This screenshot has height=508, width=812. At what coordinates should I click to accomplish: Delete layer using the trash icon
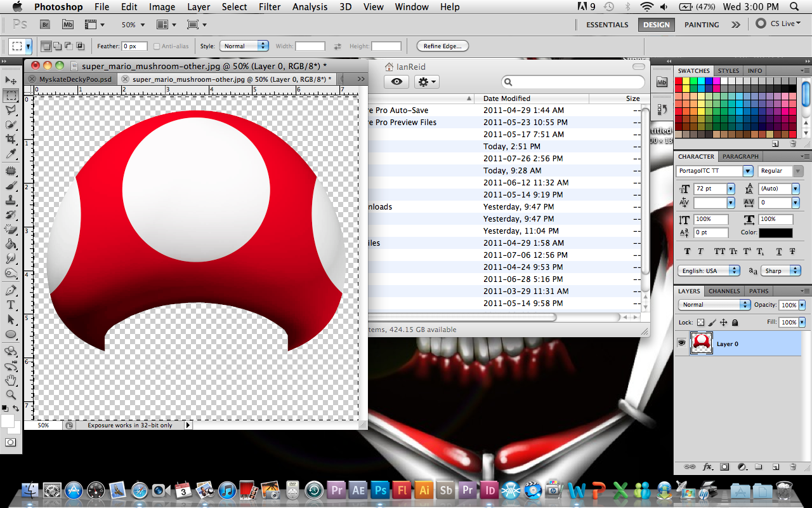pos(792,467)
